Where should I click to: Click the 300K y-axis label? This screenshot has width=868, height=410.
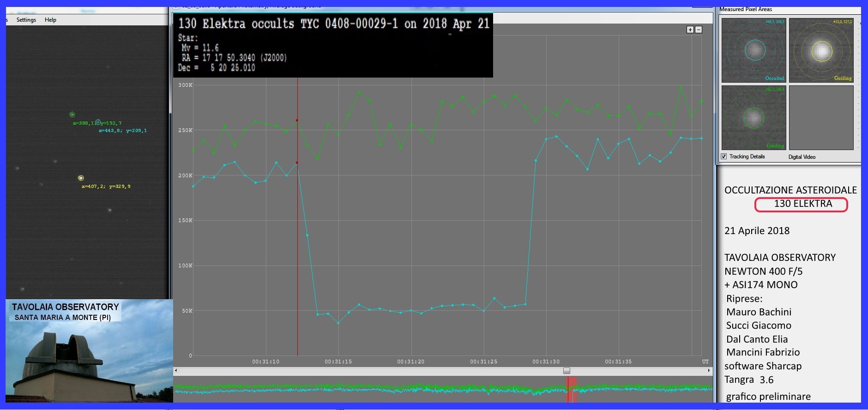pos(185,85)
